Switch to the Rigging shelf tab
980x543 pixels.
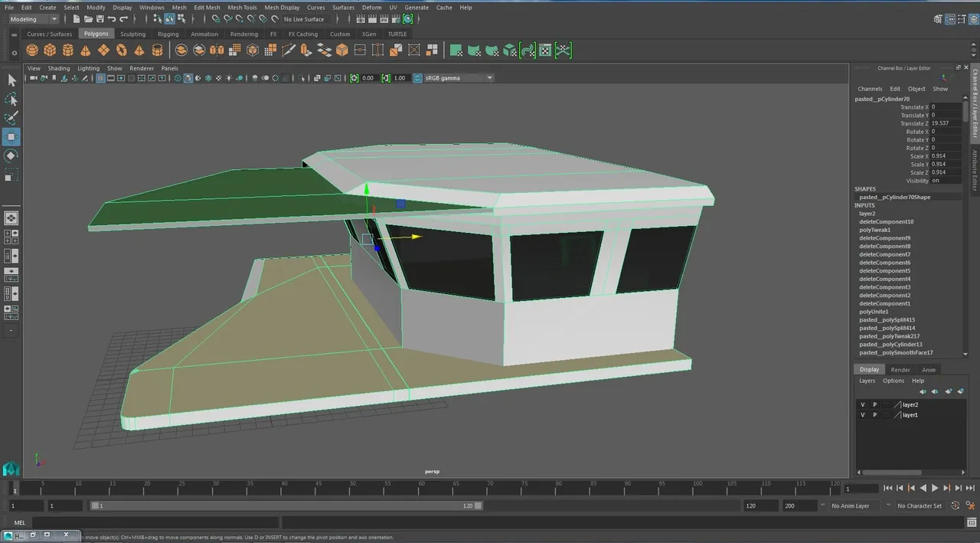click(168, 34)
